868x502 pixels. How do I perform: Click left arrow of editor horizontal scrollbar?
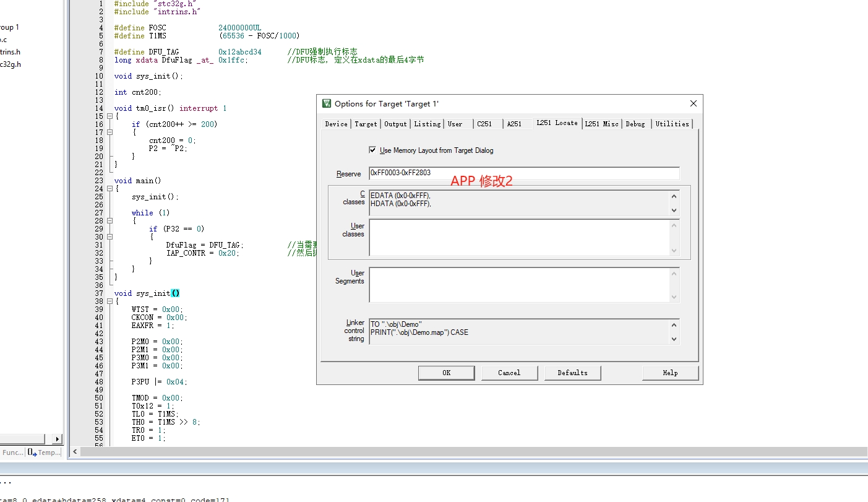click(75, 452)
